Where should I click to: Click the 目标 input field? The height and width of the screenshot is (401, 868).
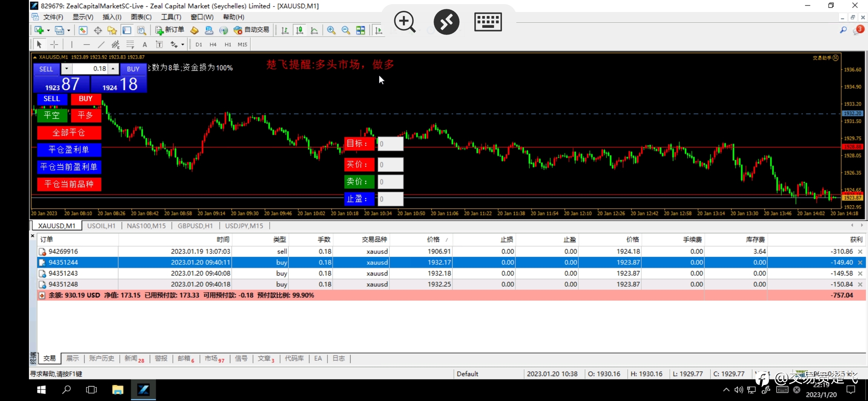click(x=390, y=144)
